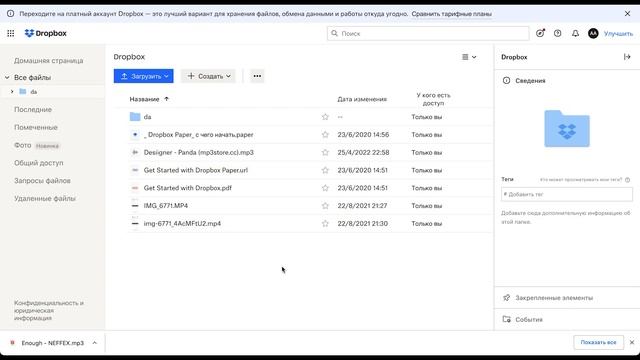
Task: Click the PDF icon of Get Started with Dropbox
Action: [x=135, y=188]
